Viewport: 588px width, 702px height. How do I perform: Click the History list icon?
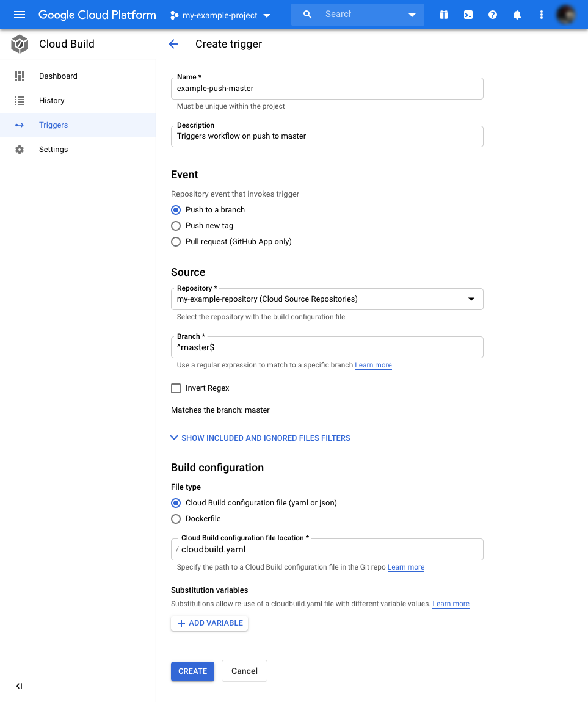click(20, 101)
